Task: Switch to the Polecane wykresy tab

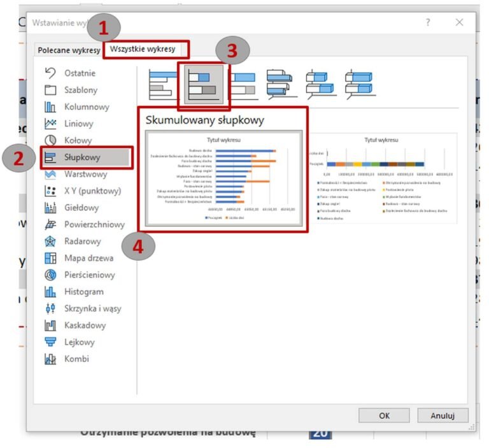Action: (69, 50)
